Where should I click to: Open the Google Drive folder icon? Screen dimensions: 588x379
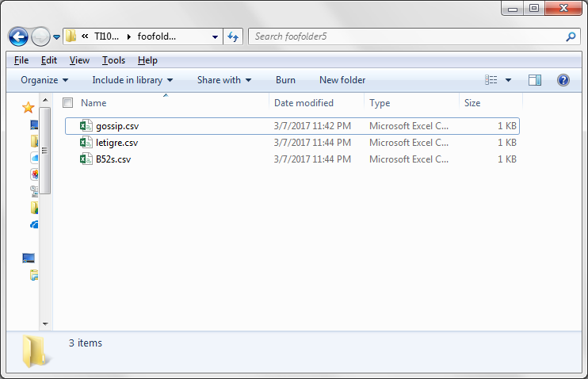(34, 208)
